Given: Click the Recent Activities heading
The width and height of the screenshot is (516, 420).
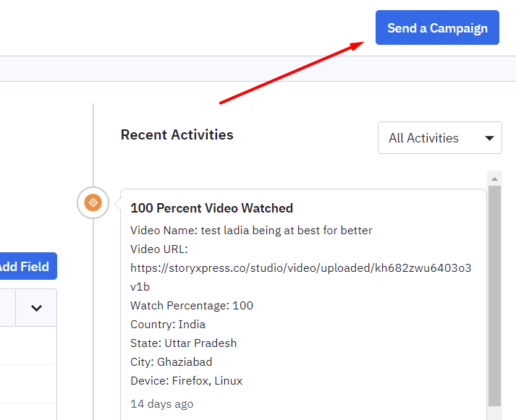Looking at the screenshot, I should point(177,134).
